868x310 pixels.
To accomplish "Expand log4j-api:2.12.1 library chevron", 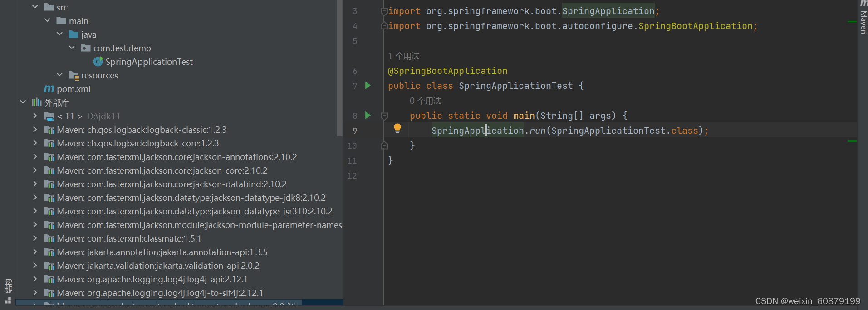I will [x=35, y=279].
